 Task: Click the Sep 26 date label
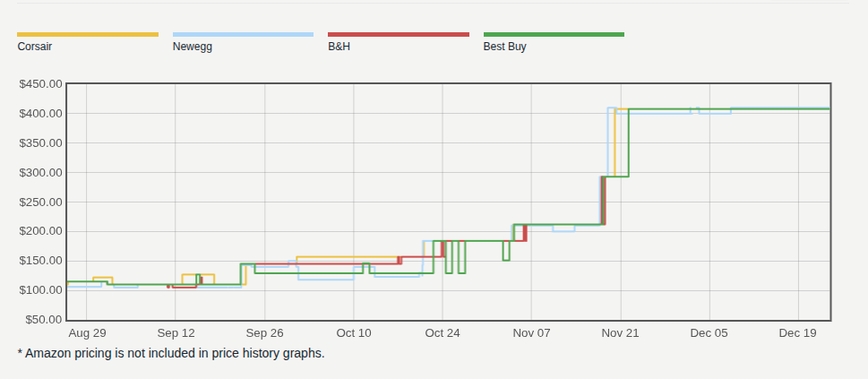[x=264, y=333]
